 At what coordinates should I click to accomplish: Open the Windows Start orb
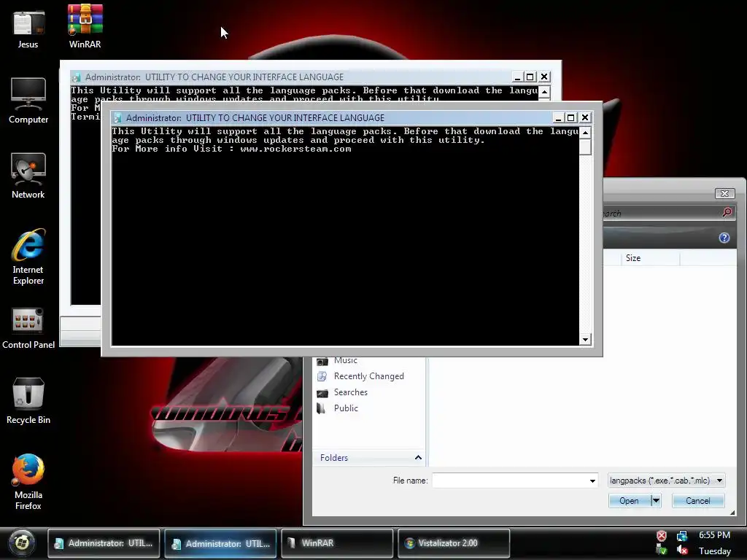21,542
